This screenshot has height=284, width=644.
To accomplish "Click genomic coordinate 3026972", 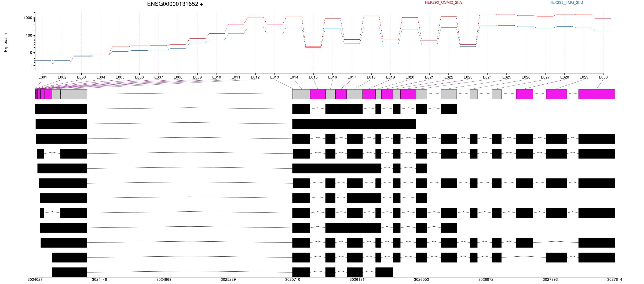I will click(486, 279).
